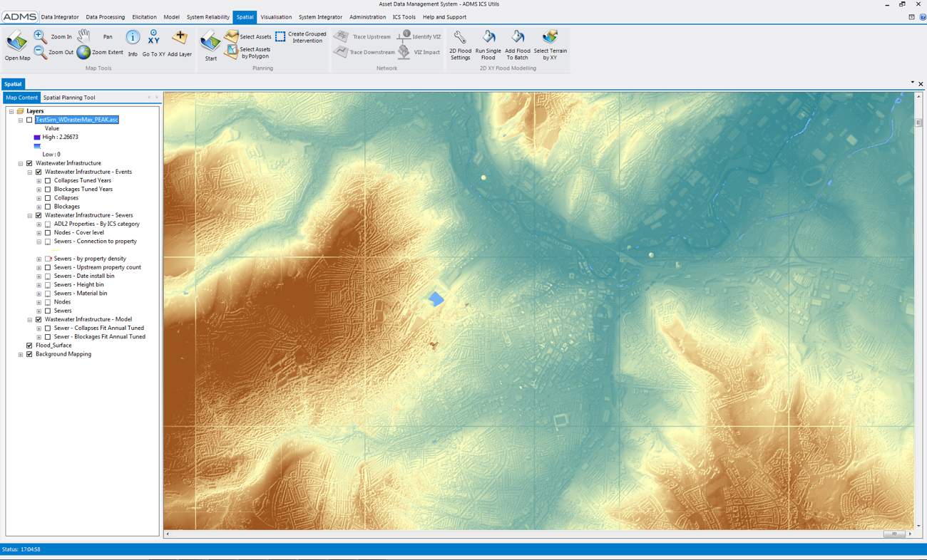The image size is (927, 560).
Task: Expand the Sewers - Material bin layer
Action: (39, 294)
